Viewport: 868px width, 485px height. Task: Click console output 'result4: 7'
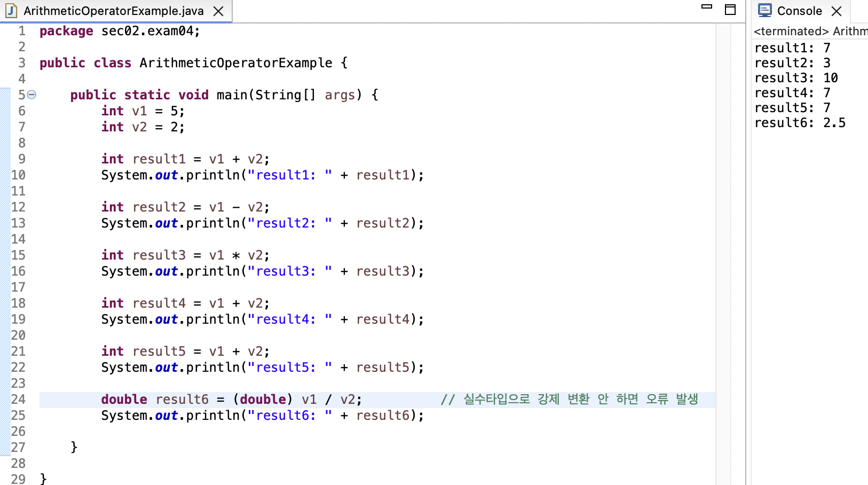tap(792, 93)
